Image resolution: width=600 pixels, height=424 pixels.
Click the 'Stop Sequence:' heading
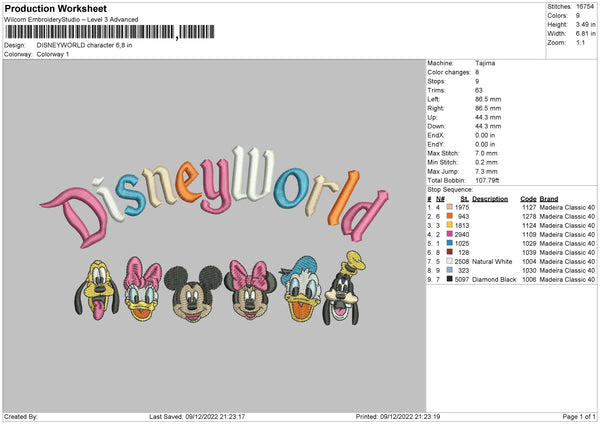pos(450,190)
